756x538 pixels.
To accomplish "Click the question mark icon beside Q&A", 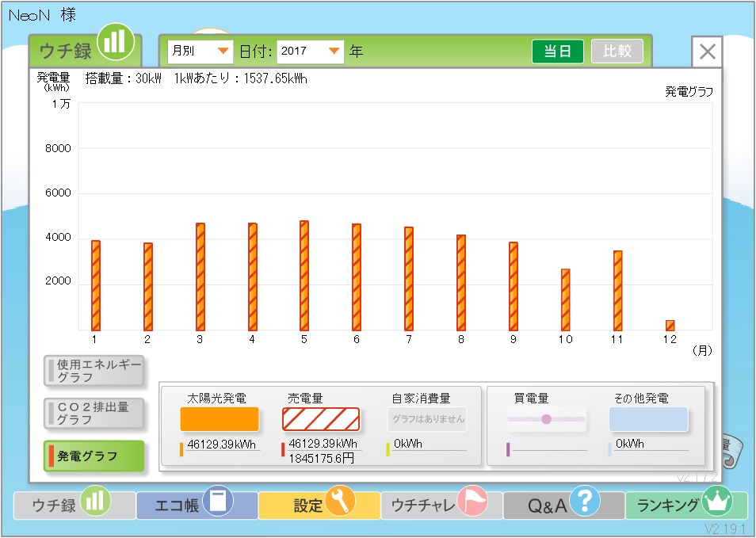I will (x=585, y=501).
